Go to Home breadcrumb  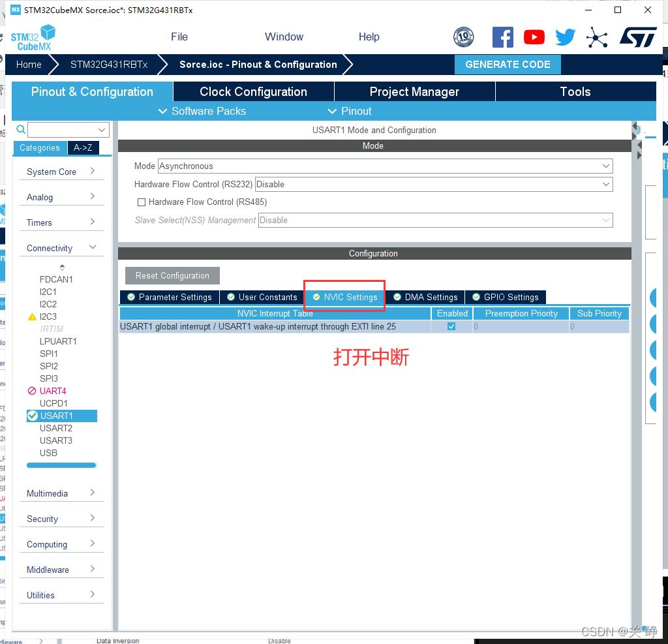29,65
